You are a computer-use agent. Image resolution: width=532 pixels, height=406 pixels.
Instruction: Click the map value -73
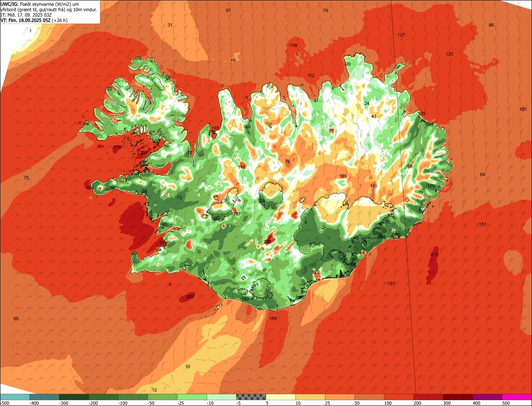[x=179, y=198]
